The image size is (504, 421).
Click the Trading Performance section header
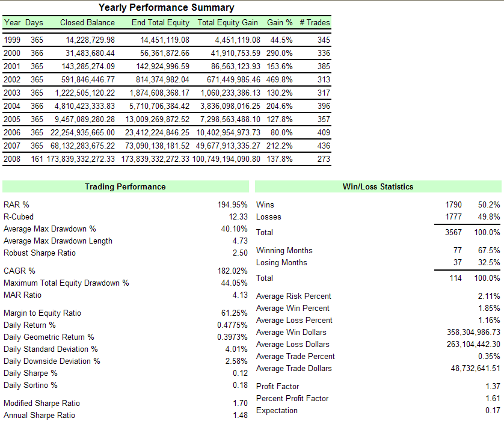point(125,187)
